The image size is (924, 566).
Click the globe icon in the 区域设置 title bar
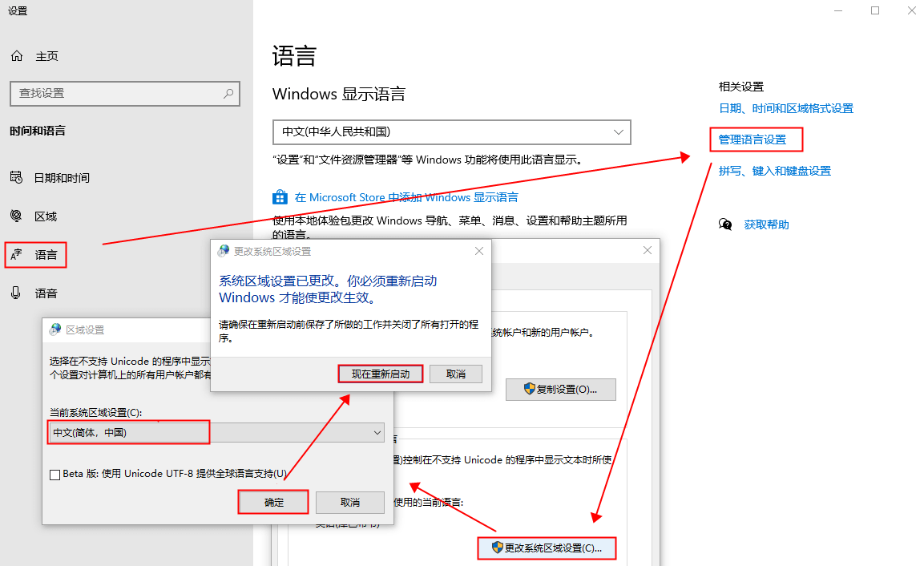pos(55,329)
